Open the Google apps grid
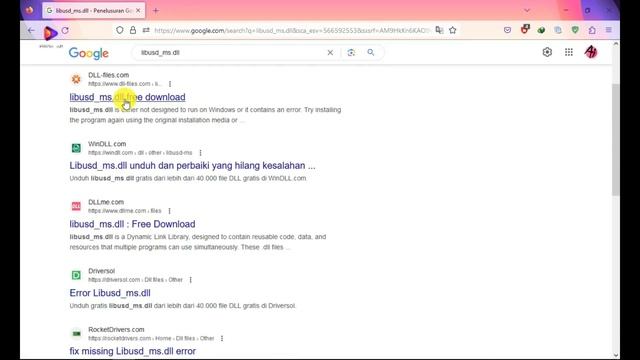 coord(569,52)
